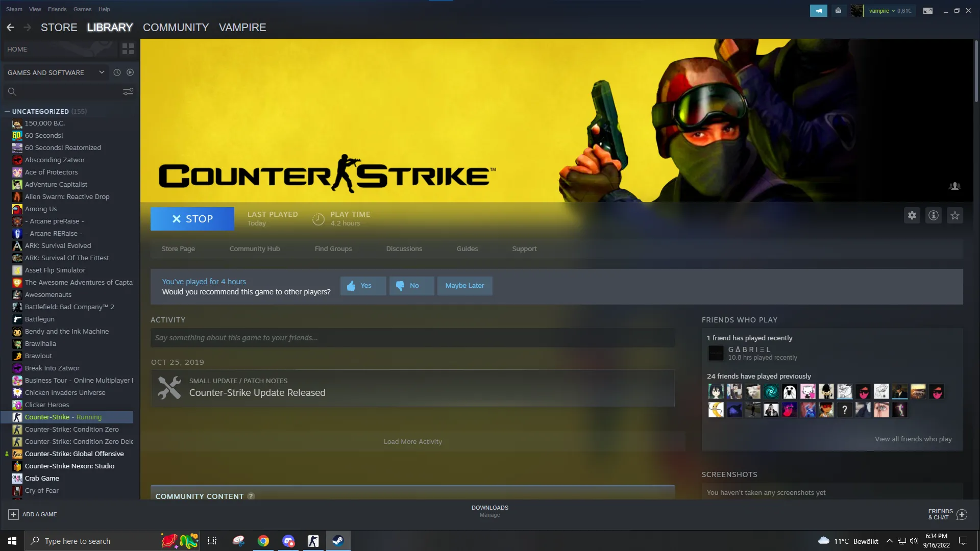Open the Friends & Chat plus icon
980x551 pixels.
(x=962, y=514)
